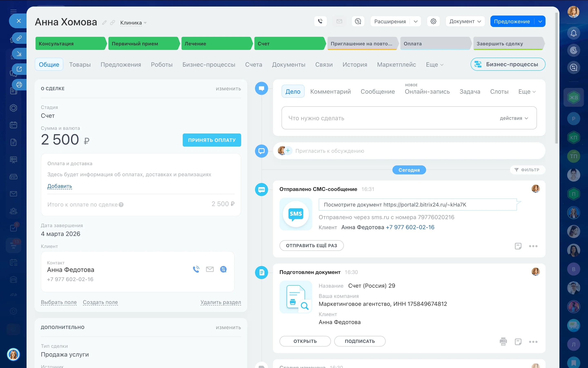Expand Еще in the timeline activity tabs
The width and height of the screenshot is (588, 368).
(527, 92)
